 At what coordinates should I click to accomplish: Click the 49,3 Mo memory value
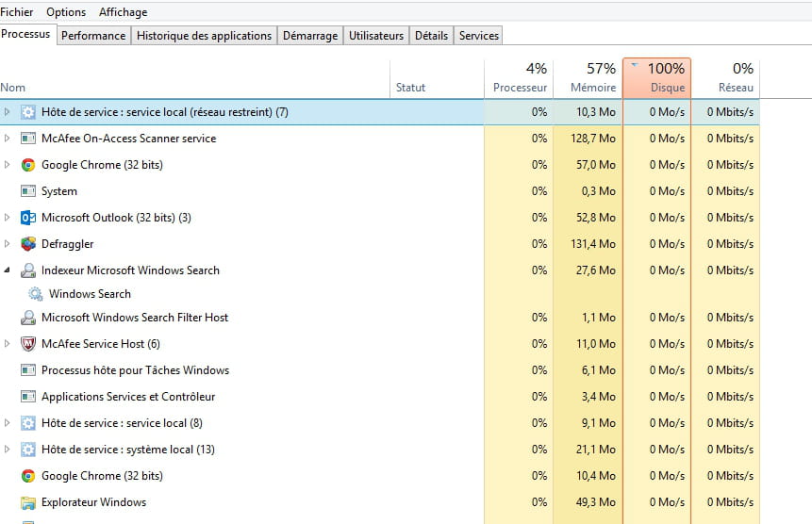(x=595, y=501)
